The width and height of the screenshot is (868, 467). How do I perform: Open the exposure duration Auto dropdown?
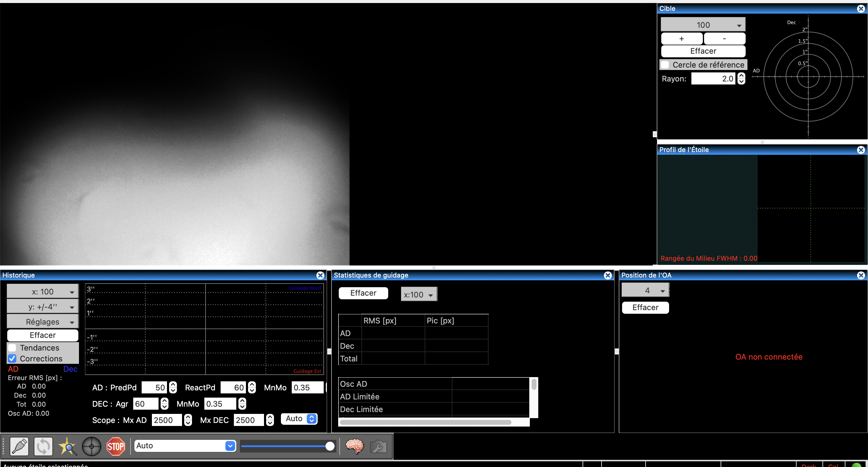pos(185,446)
